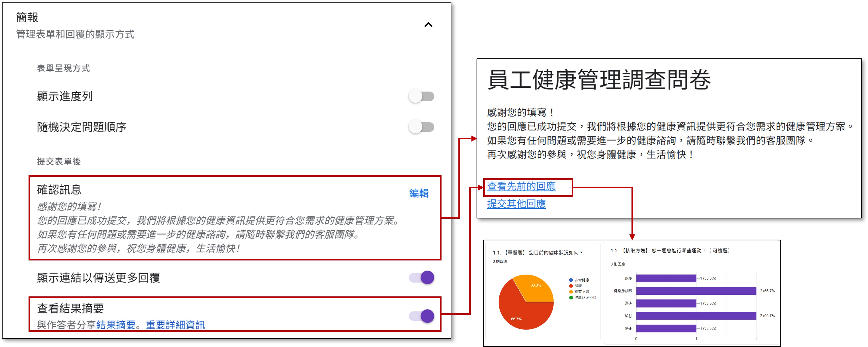The image size is (868, 347).
Task: Click 編輯 for confirmation message
Action: click(x=419, y=193)
